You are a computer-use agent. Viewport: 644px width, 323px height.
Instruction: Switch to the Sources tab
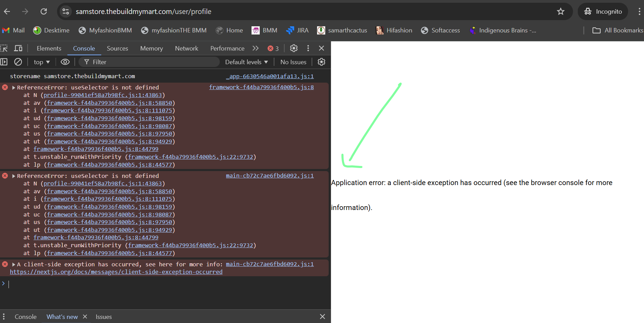click(x=117, y=48)
